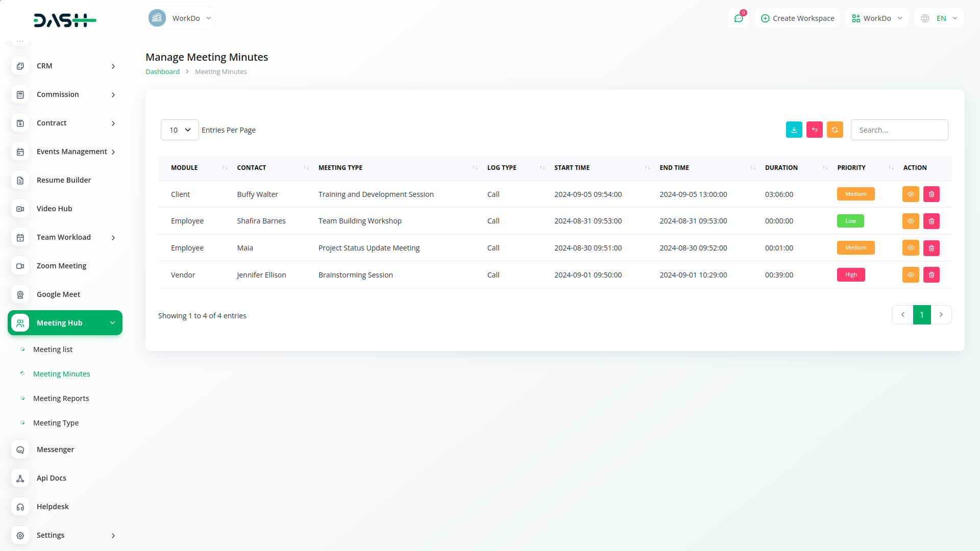Click the Video Hub sidebar icon

pos(20,209)
